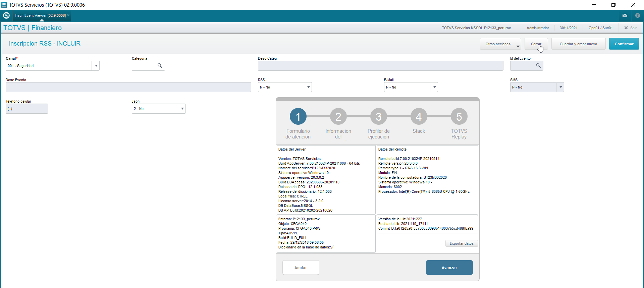Screen dimensions: 644x288
Task: Select step 1 Formulario de atencion
Action: (298, 117)
